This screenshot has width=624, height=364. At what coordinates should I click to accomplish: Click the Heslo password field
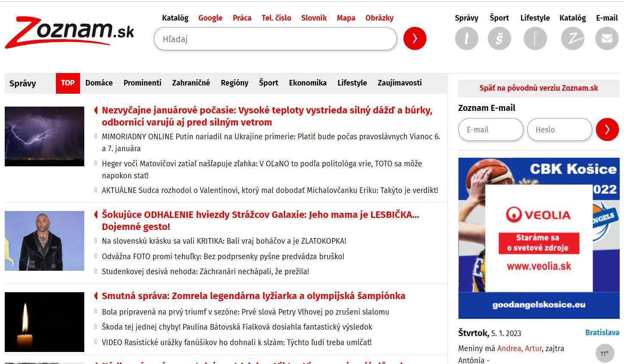559,129
